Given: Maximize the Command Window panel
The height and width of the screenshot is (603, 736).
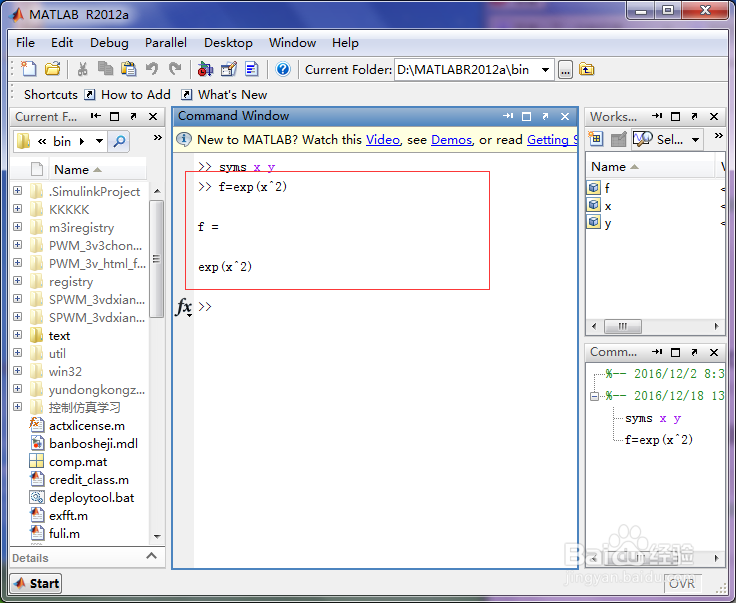Looking at the screenshot, I should coord(527,116).
